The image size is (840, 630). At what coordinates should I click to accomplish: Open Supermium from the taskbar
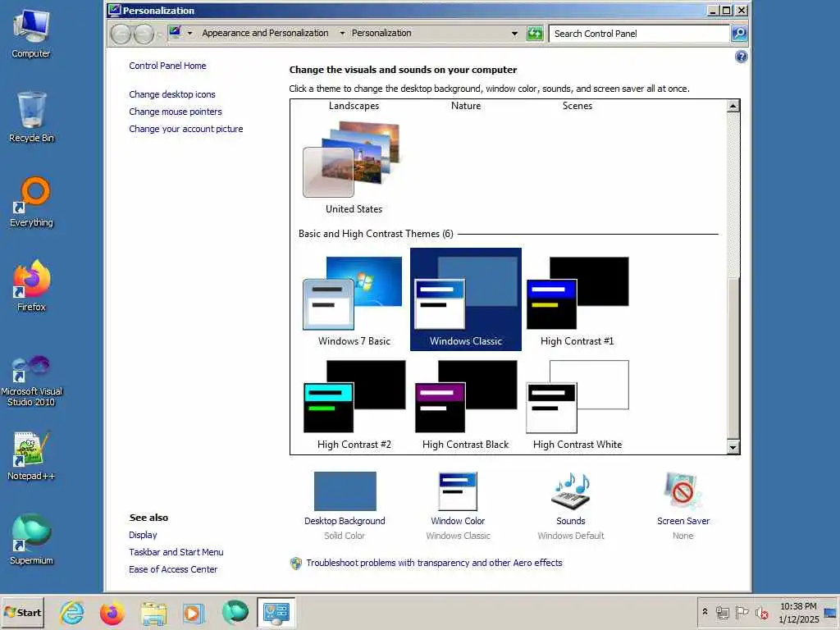(235, 613)
